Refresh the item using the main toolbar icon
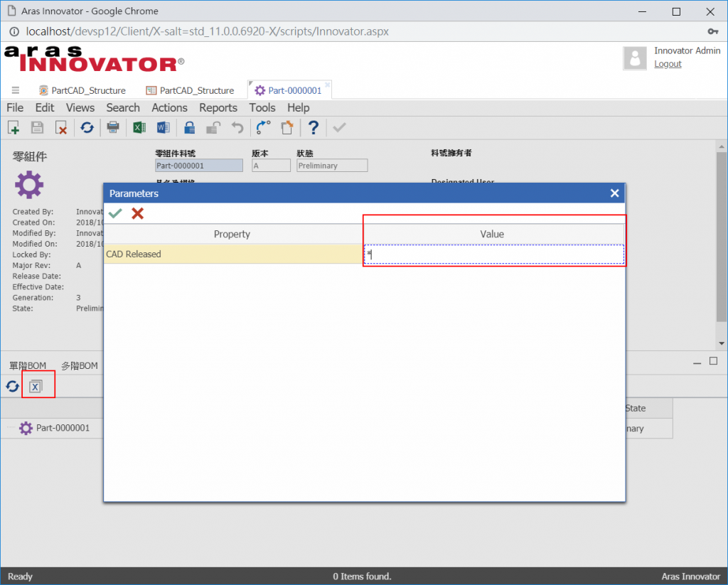 [87, 127]
